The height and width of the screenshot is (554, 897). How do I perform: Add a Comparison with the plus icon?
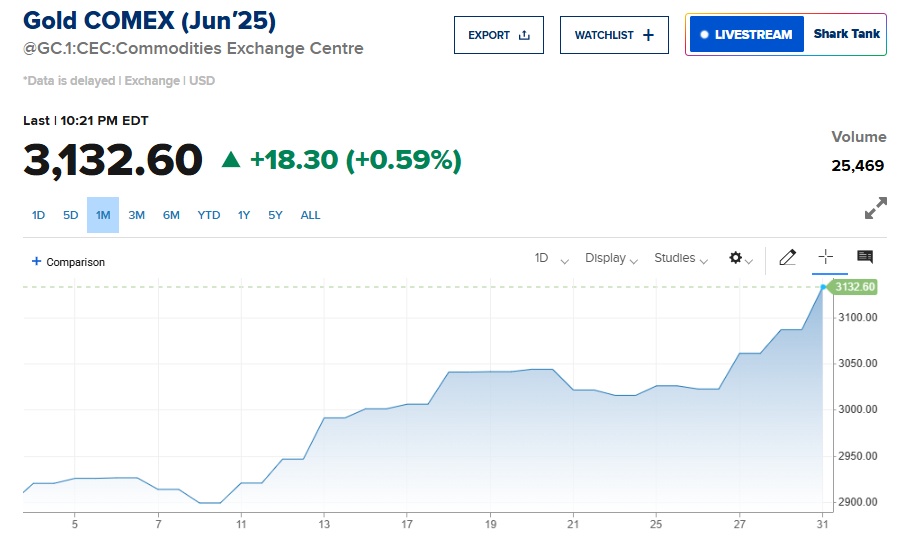click(37, 261)
